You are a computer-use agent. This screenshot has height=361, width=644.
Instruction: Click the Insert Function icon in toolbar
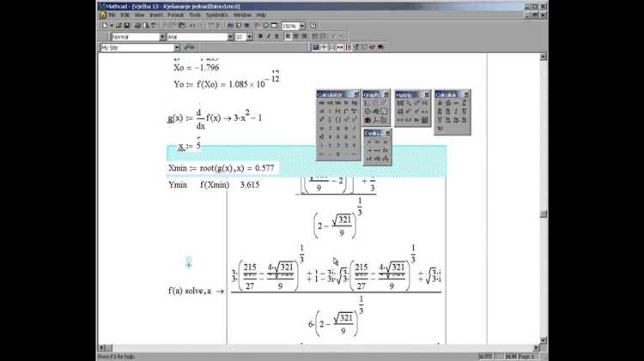[230, 26]
